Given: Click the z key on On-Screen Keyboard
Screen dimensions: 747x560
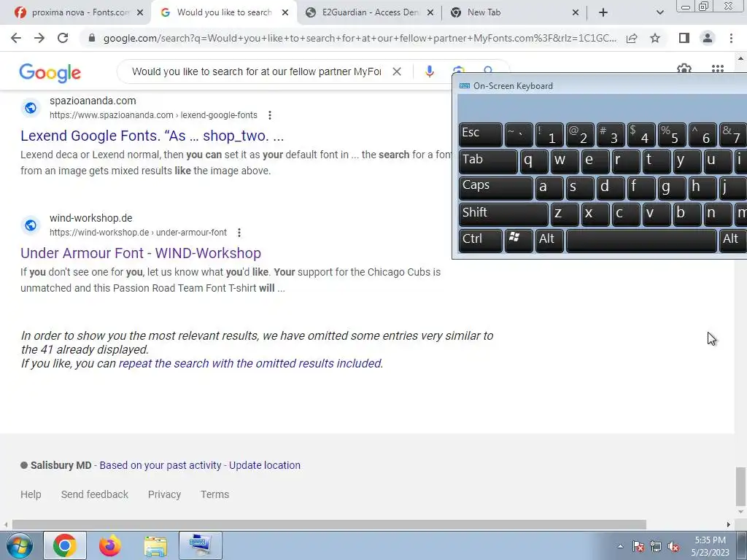Looking at the screenshot, I should tap(564, 214).
